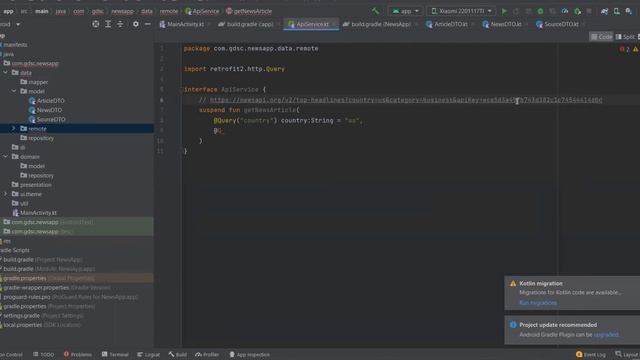Switch editor to Code view mode
This screenshot has width=640, height=360.
click(x=601, y=37)
